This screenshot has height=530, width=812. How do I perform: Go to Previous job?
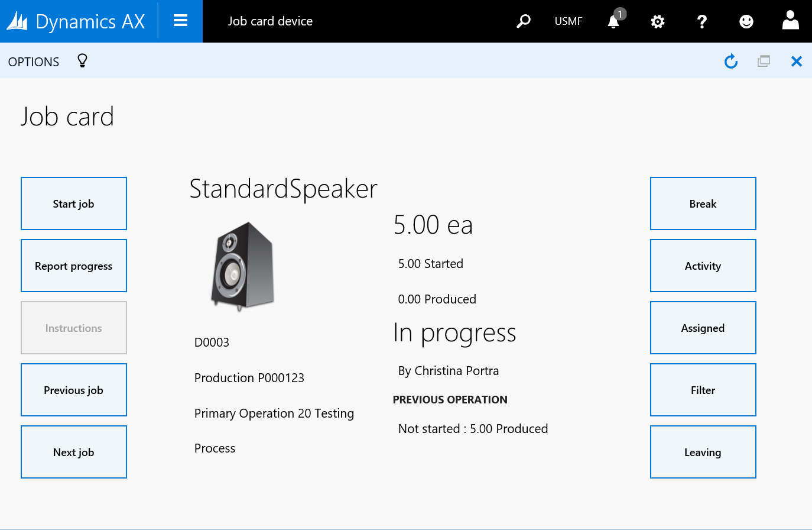pyautogui.click(x=74, y=390)
